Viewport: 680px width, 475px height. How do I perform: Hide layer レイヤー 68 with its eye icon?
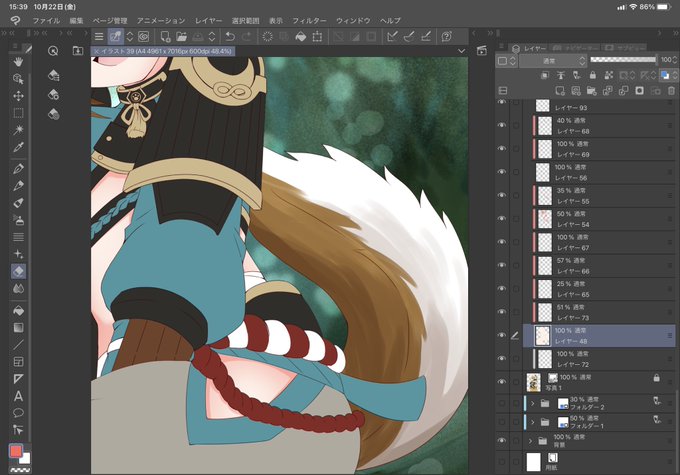point(502,125)
